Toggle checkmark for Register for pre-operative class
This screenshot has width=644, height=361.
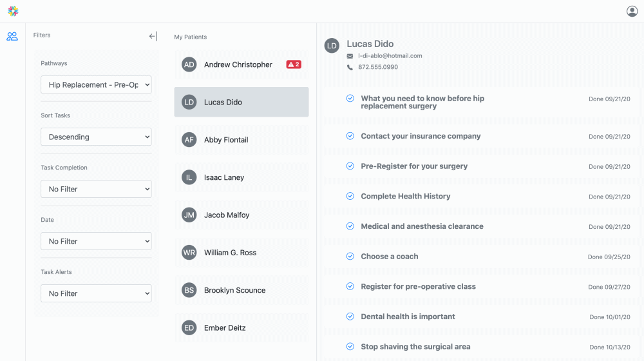pyautogui.click(x=350, y=286)
